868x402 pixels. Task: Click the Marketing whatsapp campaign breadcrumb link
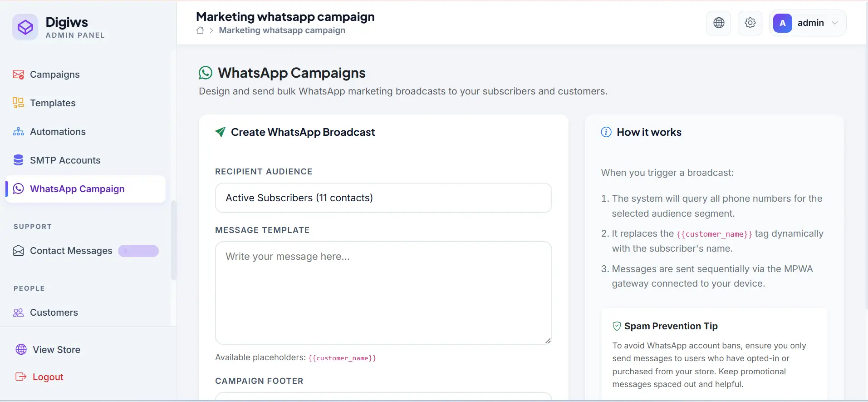click(282, 30)
